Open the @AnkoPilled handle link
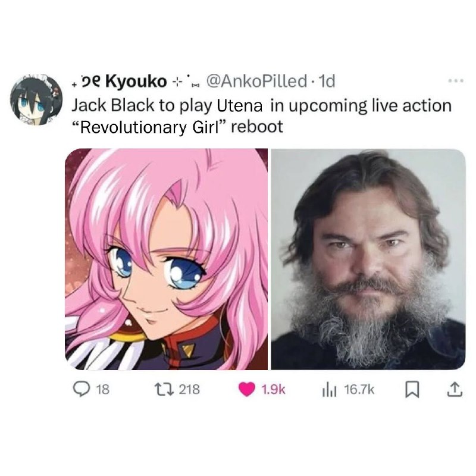 (256, 81)
